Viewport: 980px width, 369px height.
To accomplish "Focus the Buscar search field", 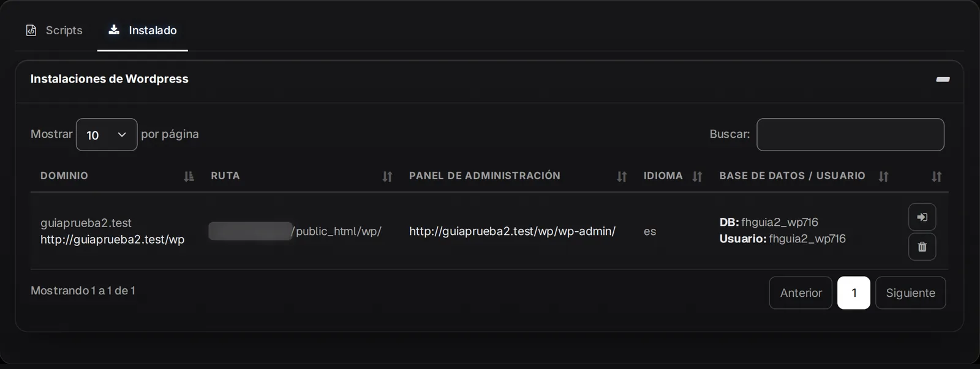I will click(x=850, y=135).
